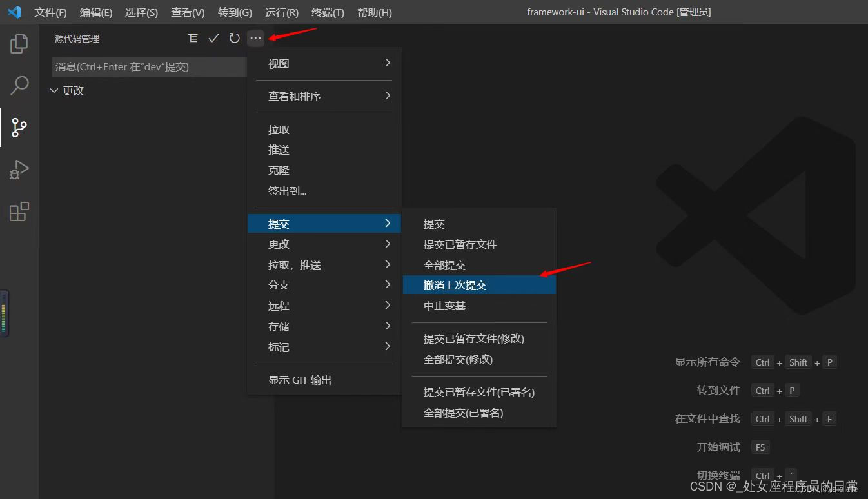
Task: Open Source Control view in activity bar
Action: click(x=19, y=127)
